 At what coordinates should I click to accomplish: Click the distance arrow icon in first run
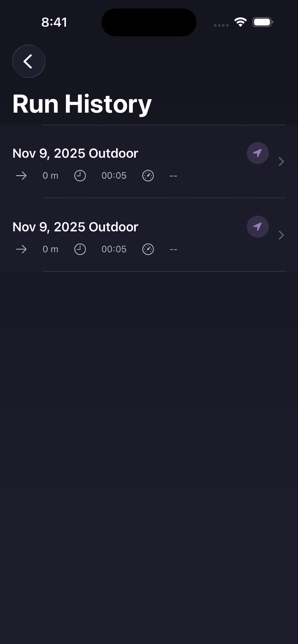tap(21, 176)
